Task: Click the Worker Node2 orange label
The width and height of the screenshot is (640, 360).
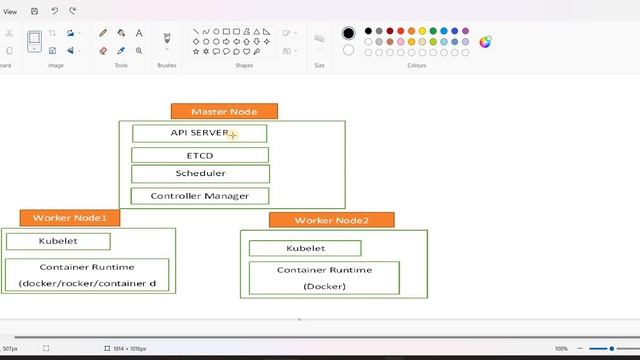Action: coord(332,220)
